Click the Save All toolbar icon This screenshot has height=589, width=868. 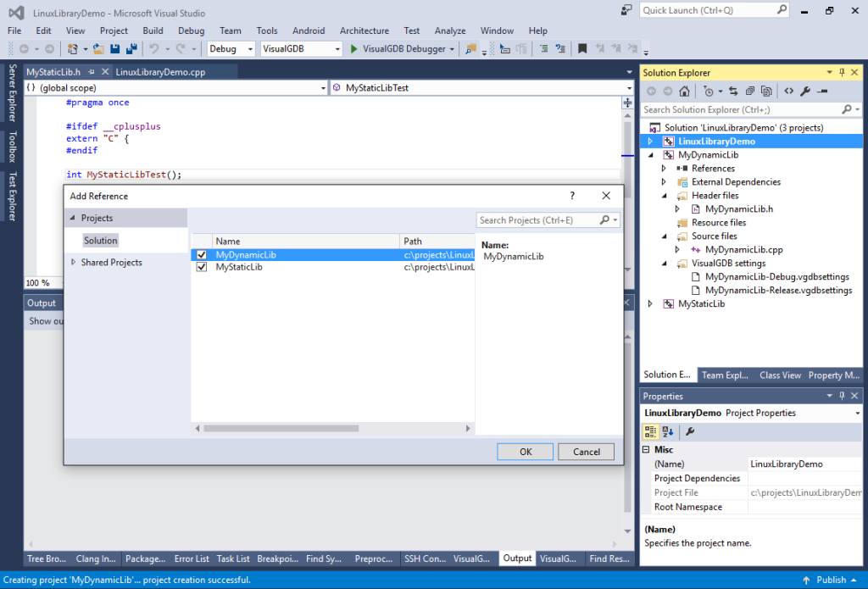coord(132,48)
